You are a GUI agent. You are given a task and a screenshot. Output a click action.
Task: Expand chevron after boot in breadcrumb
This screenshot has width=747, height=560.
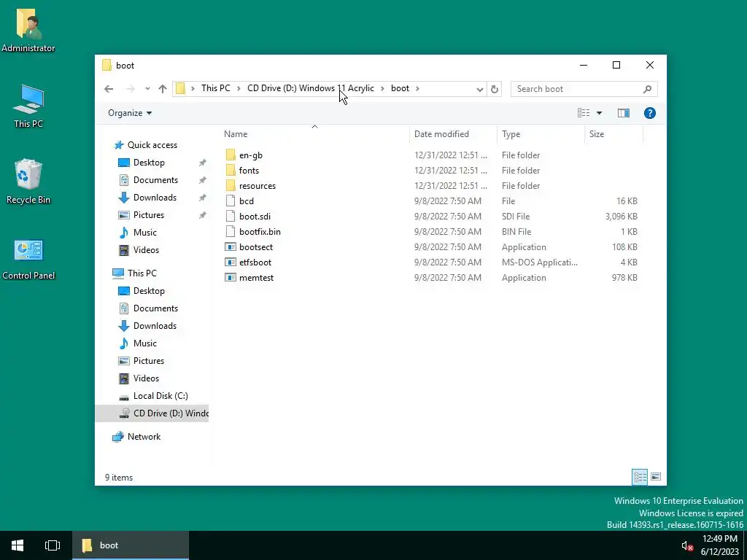point(417,88)
